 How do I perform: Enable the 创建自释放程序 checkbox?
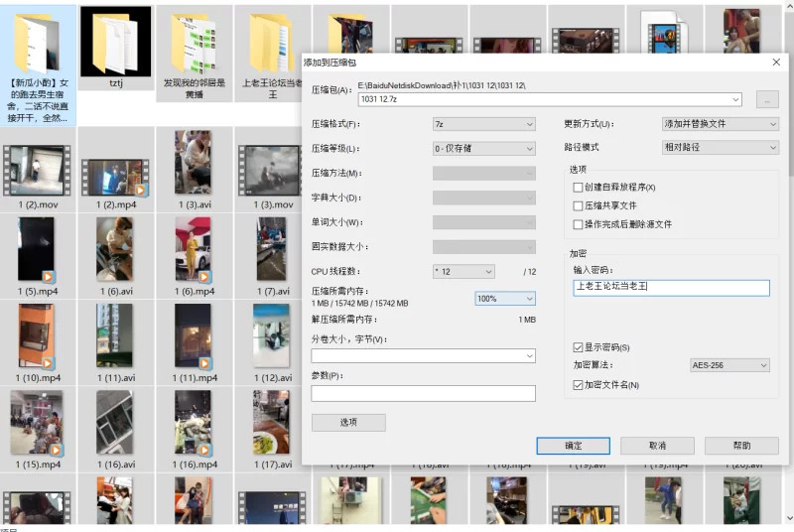pos(578,188)
